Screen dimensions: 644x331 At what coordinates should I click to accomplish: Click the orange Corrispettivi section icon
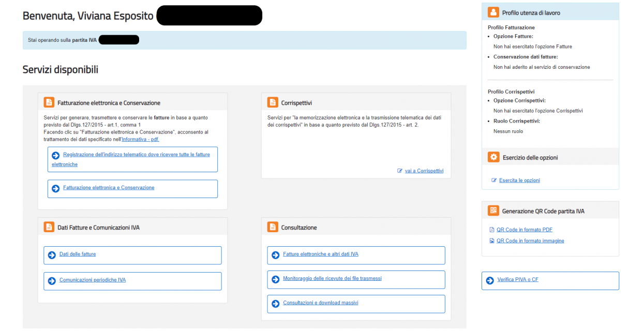point(273,102)
